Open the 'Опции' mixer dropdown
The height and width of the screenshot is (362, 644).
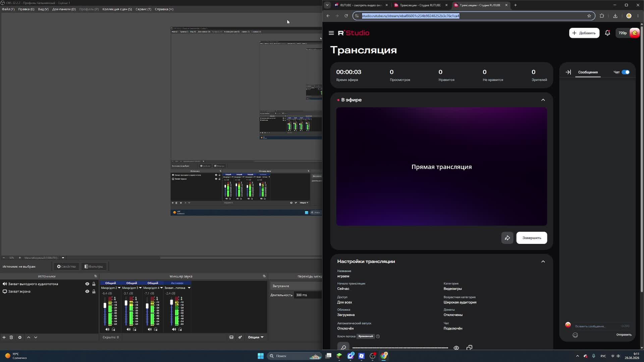[x=256, y=337]
